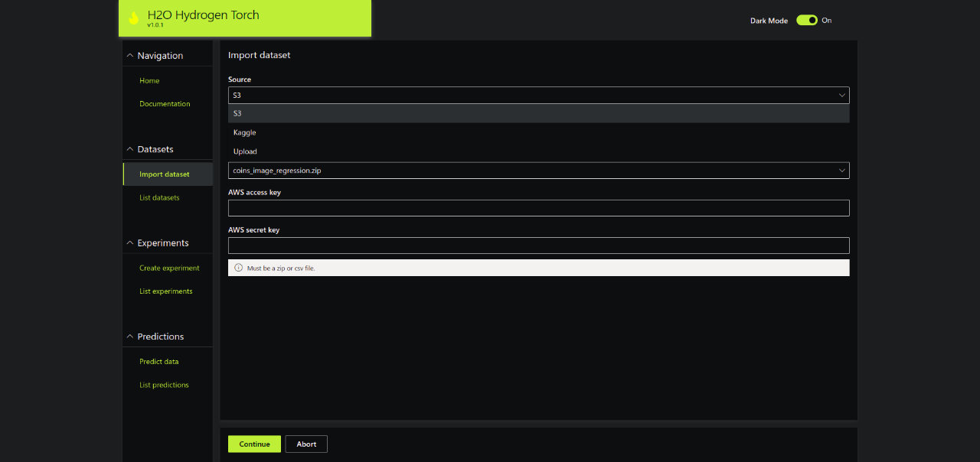Open the Source dropdown showing S3
The height and width of the screenshot is (462, 980).
point(538,96)
